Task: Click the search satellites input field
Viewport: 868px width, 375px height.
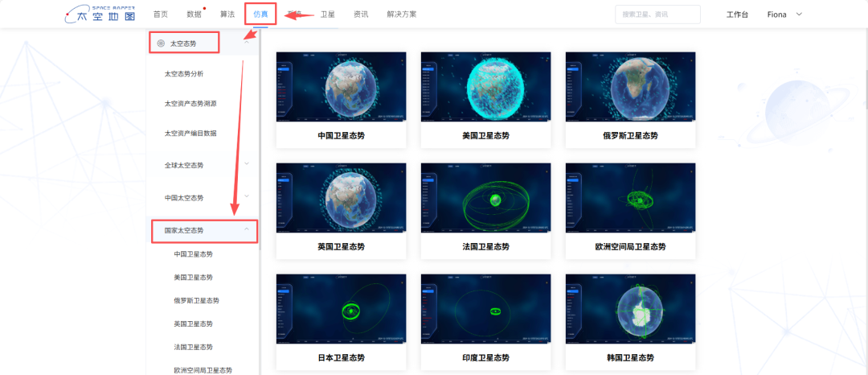Action: pyautogui.click(x=657, y=14)
